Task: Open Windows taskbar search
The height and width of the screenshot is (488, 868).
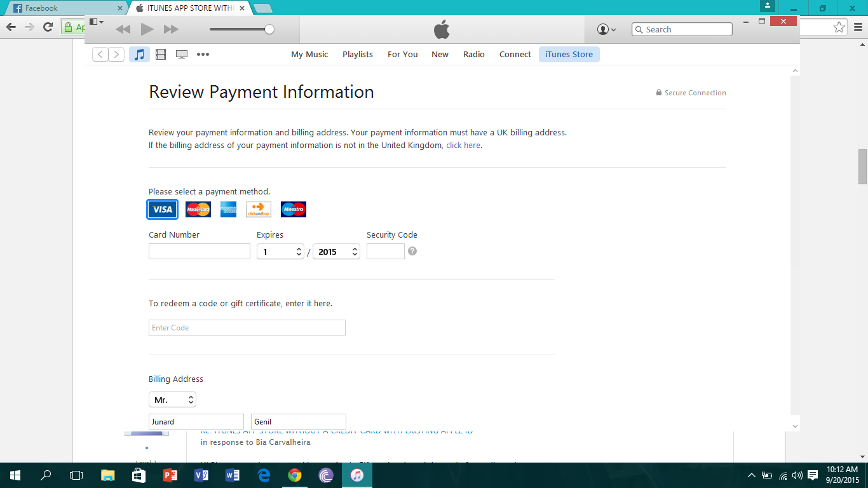Action: click(x=46, y=475)
